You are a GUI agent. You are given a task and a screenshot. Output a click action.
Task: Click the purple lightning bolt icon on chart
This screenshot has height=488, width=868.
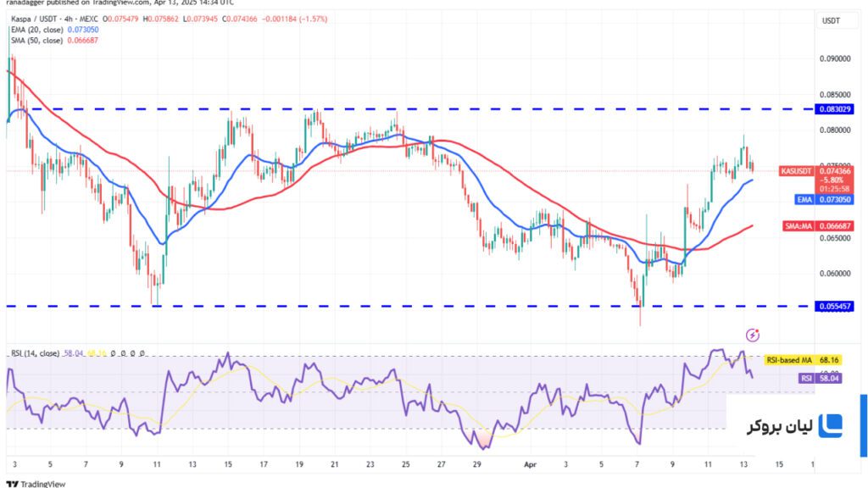(753, 334)
